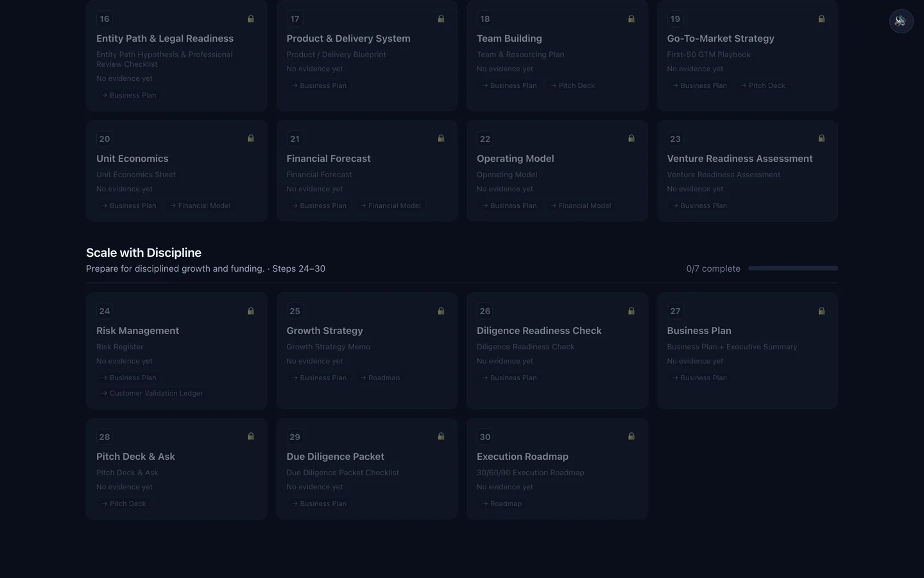Click lock icon on Go-To-Market Strategy card

click(821, 19)
